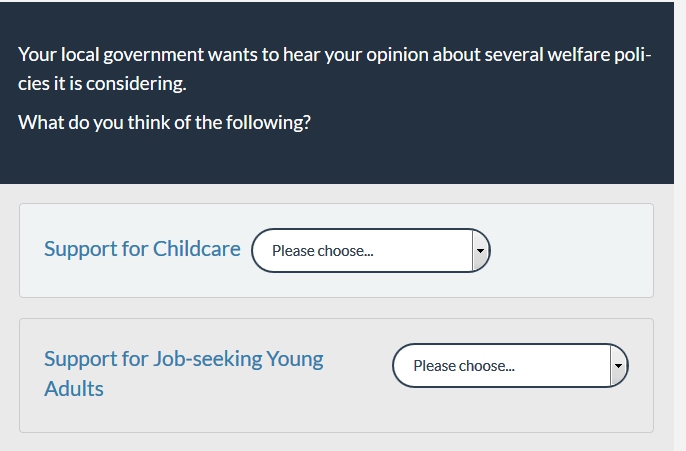Click the Job-seeking Young Adults dropdown arrow

point(618,366)
